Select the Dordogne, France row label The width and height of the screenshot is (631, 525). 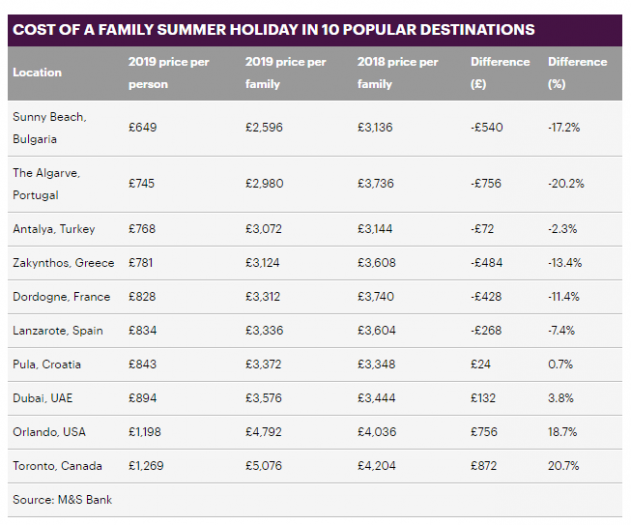click(61, 297)
